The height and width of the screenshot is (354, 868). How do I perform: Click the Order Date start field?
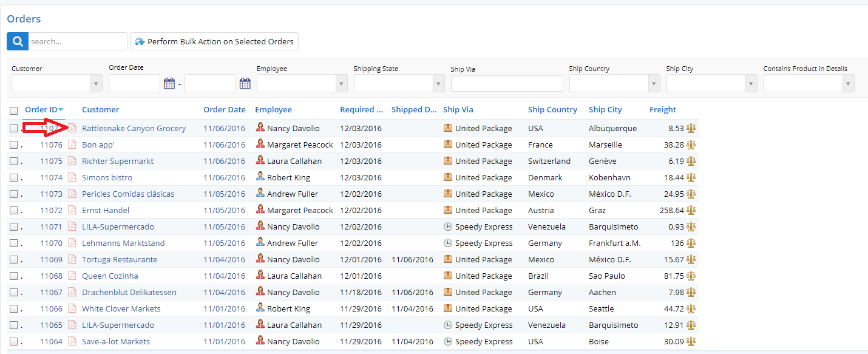click(135, 83)
